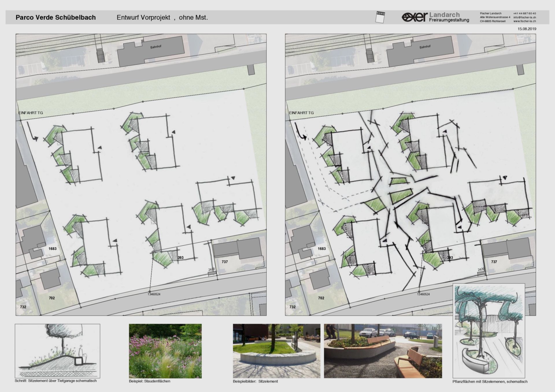The width and height of the screenshot is (555, 392).
Task: Click the Fischer Landarch logo
Action: [414, 17]
